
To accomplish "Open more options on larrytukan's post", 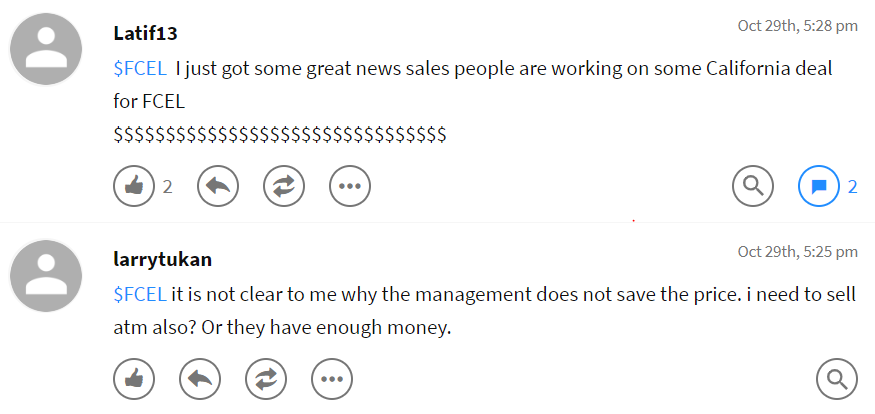I will (332, 379).
